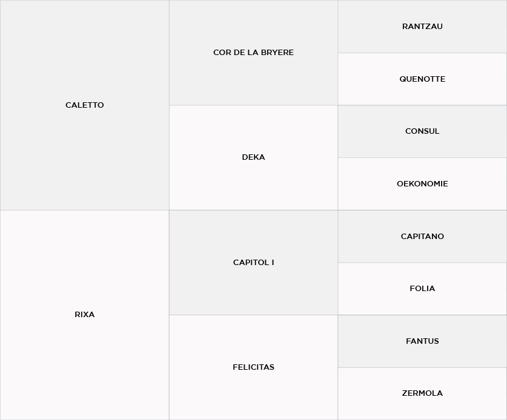Choose the grandsire above DEKA
Screen dimensions: 507x420
tap(253, 53)
